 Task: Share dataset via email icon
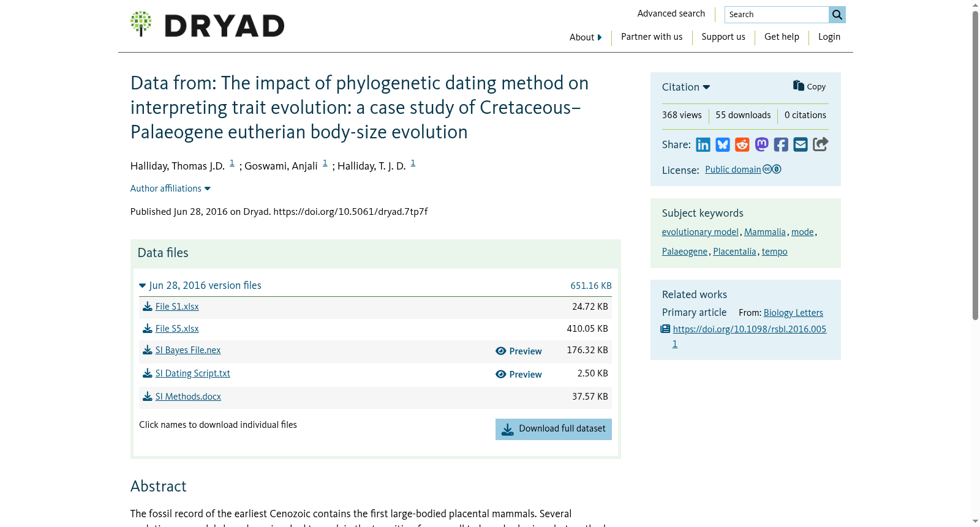click(x=801, y=144)
